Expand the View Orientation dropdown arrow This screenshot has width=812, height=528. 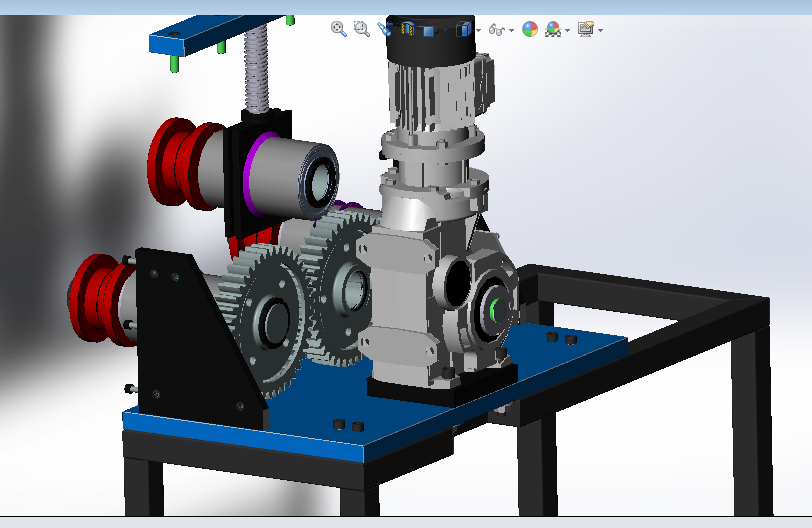pyautogui.click(x=445, y=30)
